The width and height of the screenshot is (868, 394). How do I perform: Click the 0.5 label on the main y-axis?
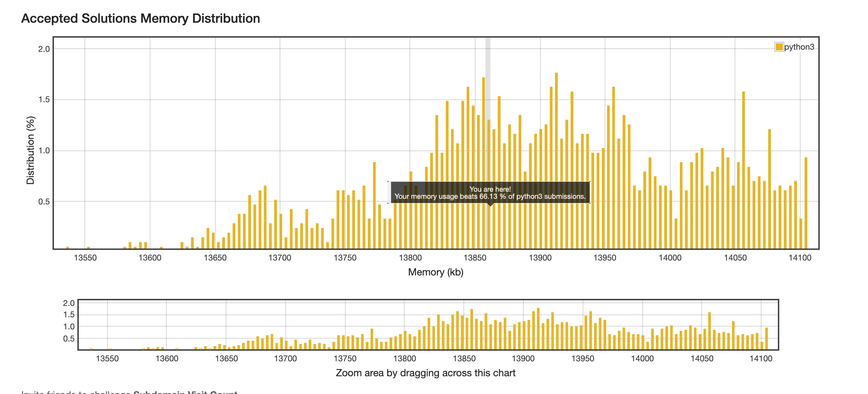(x=44, y=202)
